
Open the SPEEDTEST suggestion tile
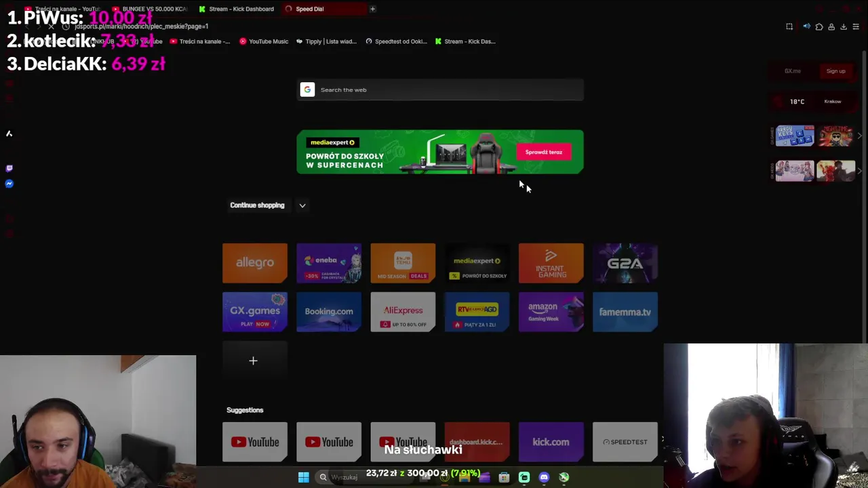click(x=625, y=442)
